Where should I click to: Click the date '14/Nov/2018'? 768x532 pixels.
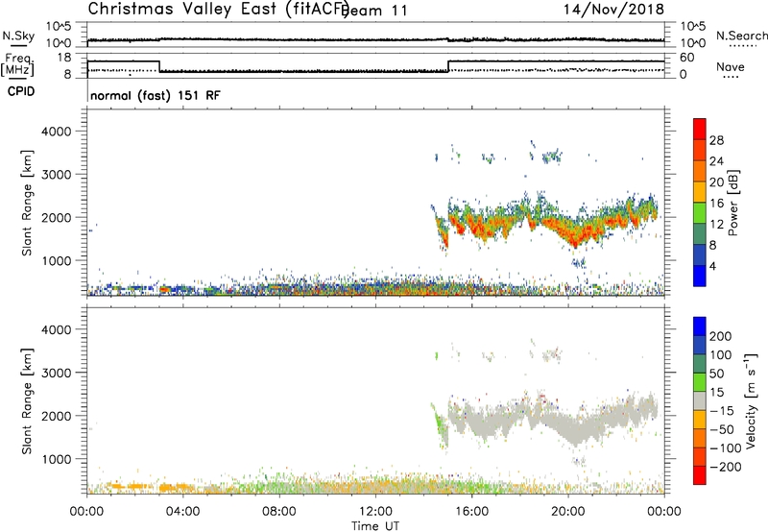tap(613, 10)
